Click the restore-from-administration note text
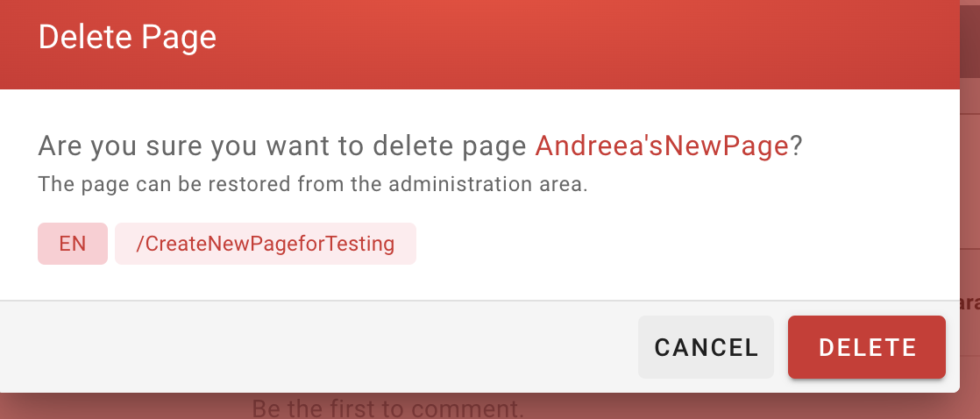980x419 pixels. 312,185
